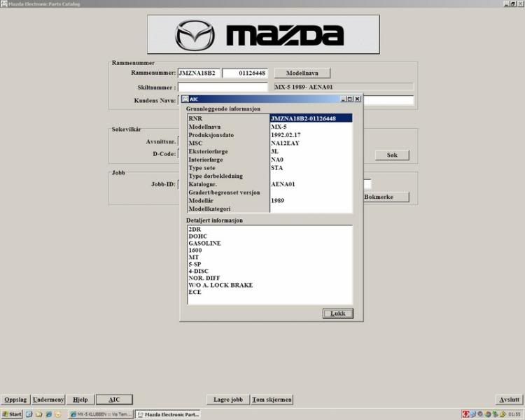Click the Skiltnummer input field
This screenshot has height=420, width=525.
223,87
